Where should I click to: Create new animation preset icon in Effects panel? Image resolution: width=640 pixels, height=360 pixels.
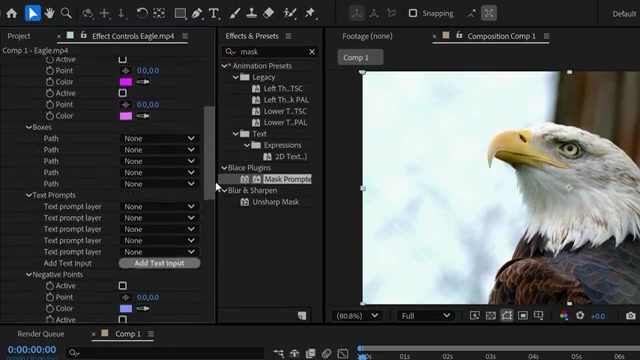302,316
